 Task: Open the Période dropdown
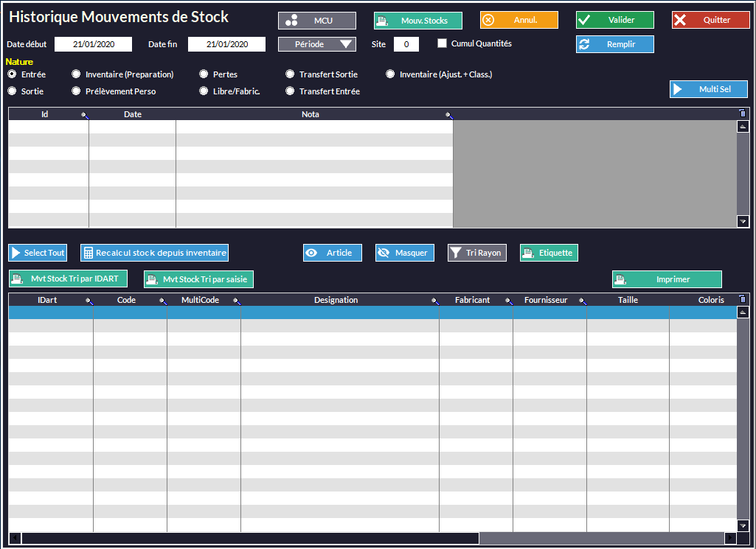(316, 44)
